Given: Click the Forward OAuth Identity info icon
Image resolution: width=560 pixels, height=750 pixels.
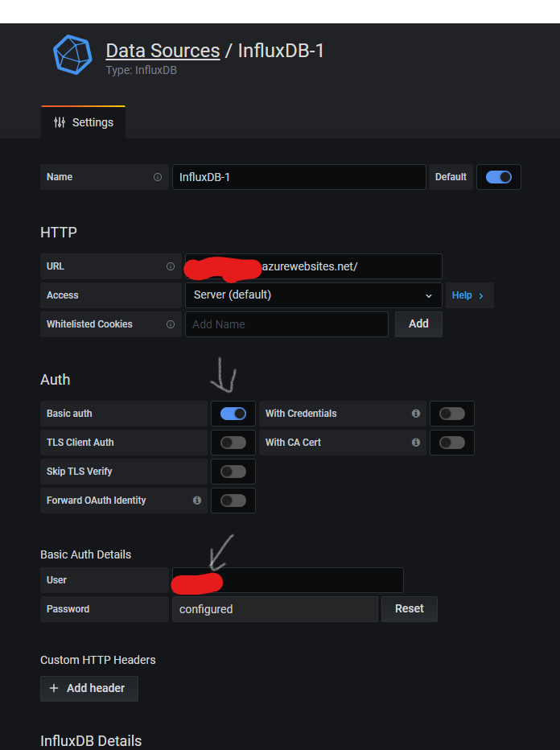Looking at the screenshot, I should (197, 501).
